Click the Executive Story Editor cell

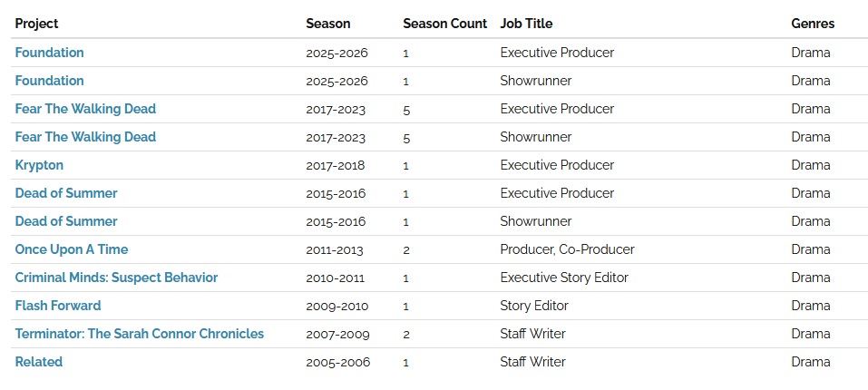pyautogui.click(x=564, y=278)
